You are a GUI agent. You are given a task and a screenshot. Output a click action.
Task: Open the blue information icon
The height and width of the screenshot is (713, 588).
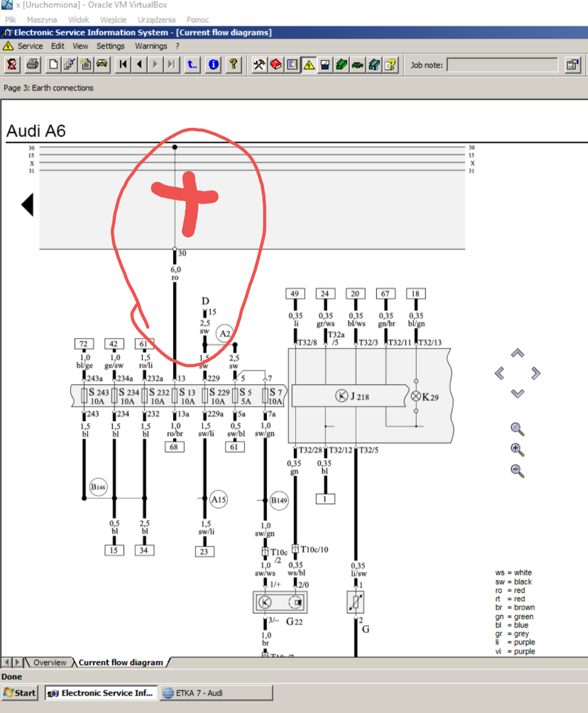click(213, 65)
